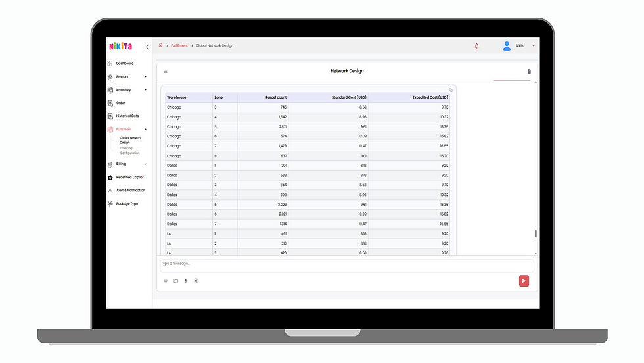Open the hamburger menu in Network Design panel
Viewport: 644px width, 363px height.
tap(166, 71)
